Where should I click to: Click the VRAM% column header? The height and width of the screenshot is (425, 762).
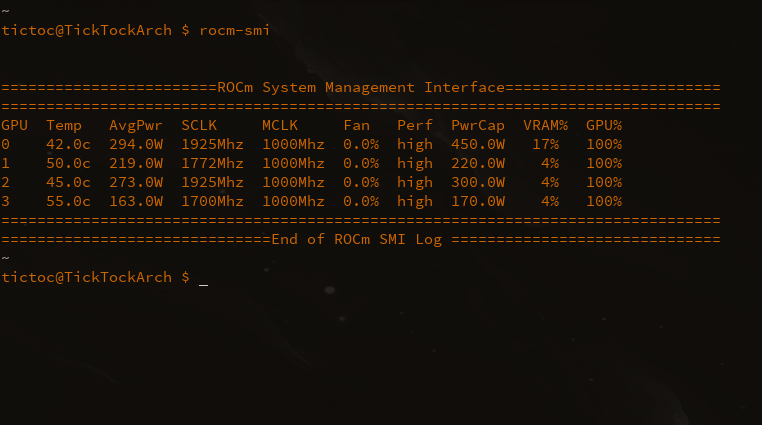545,125
